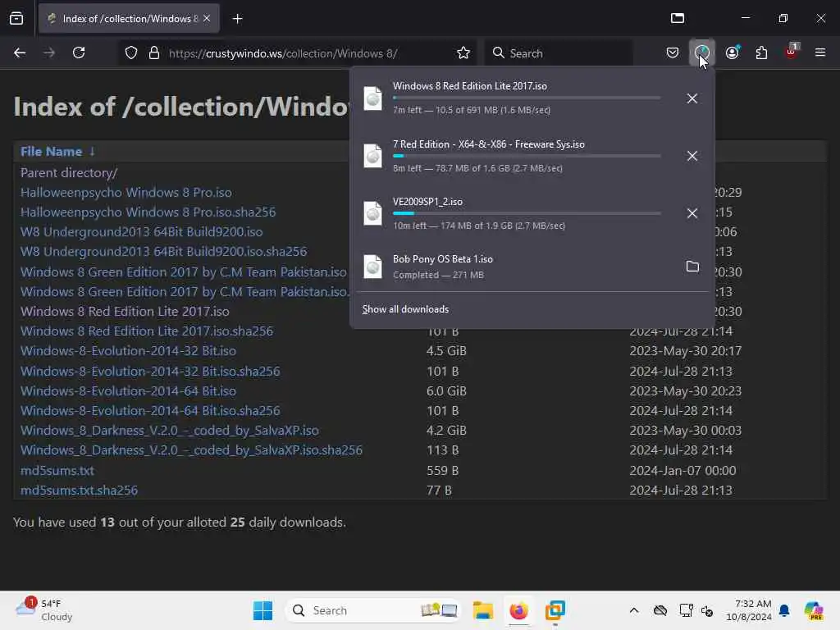Click the address bar URL
The width and height of the screenshot is (840, 630).
[x=283, y=53]
